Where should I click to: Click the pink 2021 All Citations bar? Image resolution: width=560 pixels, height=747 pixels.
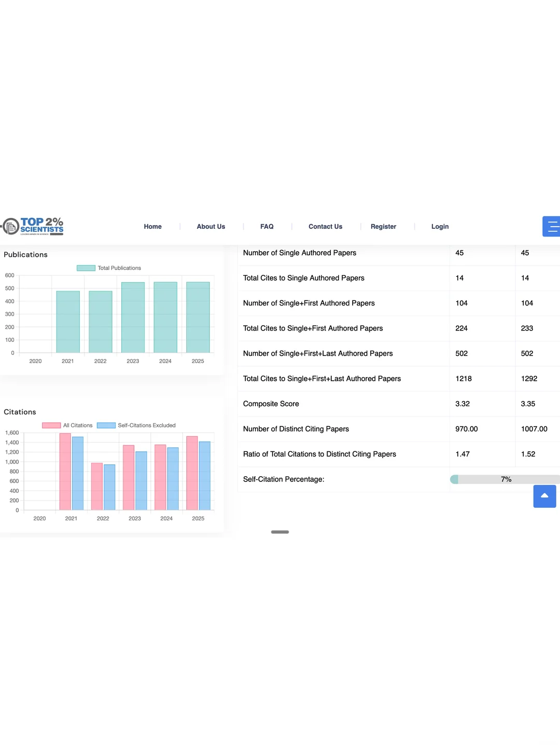[65, 472]
